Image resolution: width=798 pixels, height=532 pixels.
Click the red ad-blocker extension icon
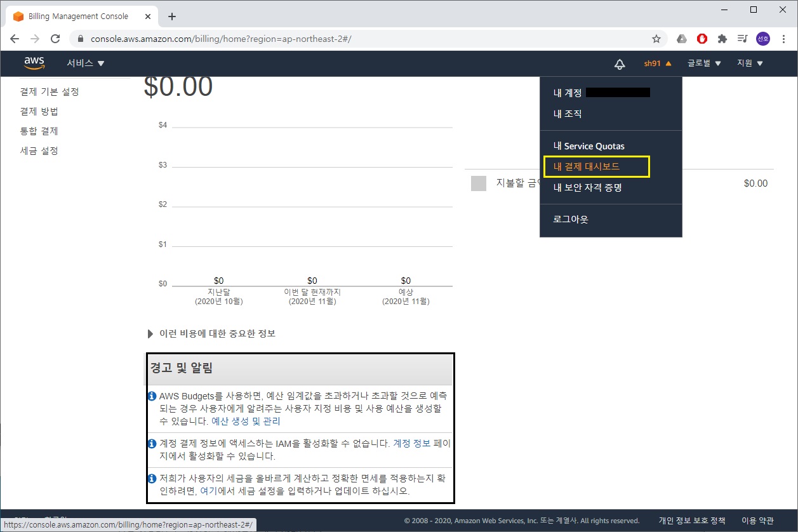coord(702,39)
